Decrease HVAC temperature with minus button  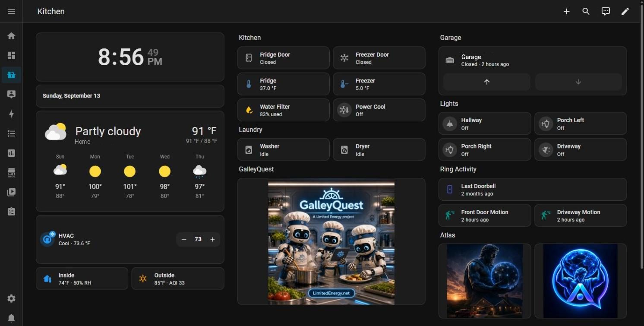[184, 239]
